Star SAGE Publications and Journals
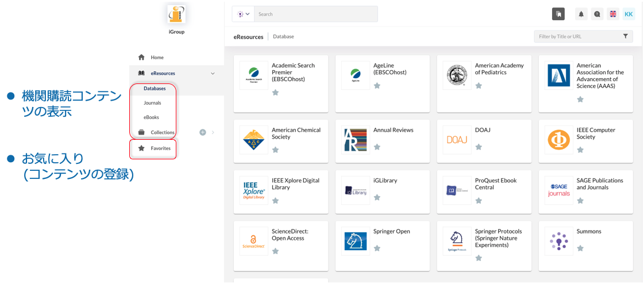Screen dimensions: 644x283 pos(580,201)
